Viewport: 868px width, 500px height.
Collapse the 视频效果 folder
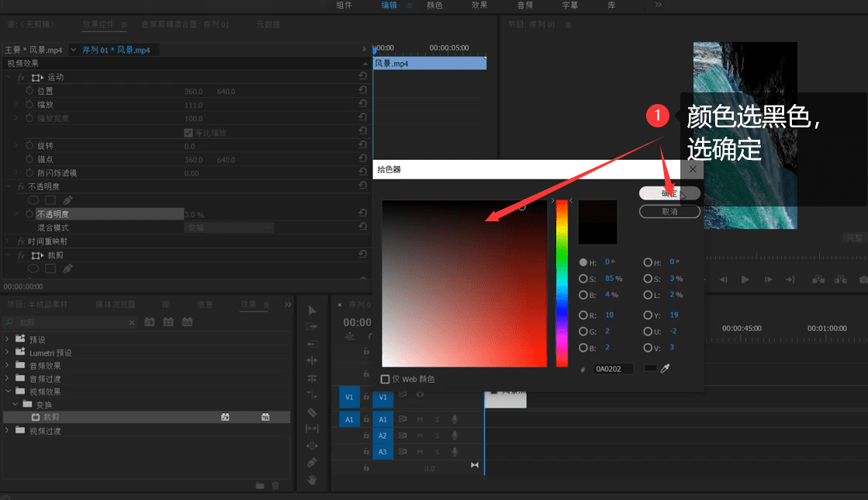coord(8,391)
